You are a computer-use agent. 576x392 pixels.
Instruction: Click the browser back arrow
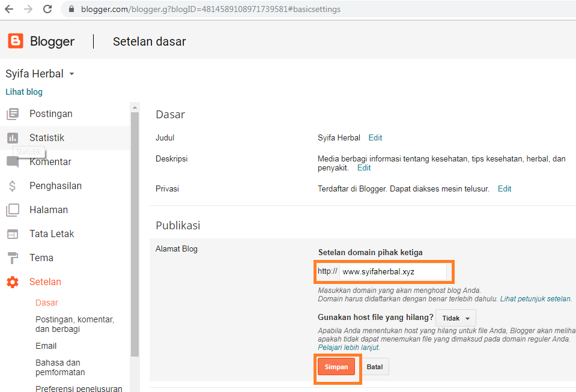[x=9, y=9]
